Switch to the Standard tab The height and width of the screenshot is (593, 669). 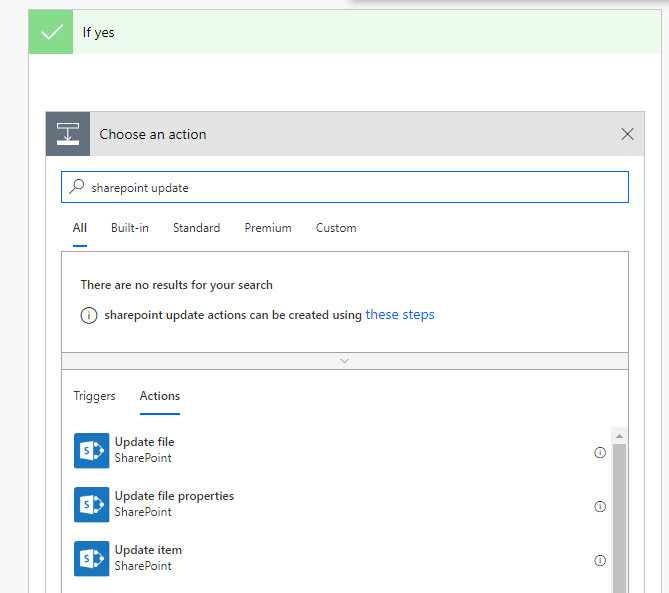(196, 228)
